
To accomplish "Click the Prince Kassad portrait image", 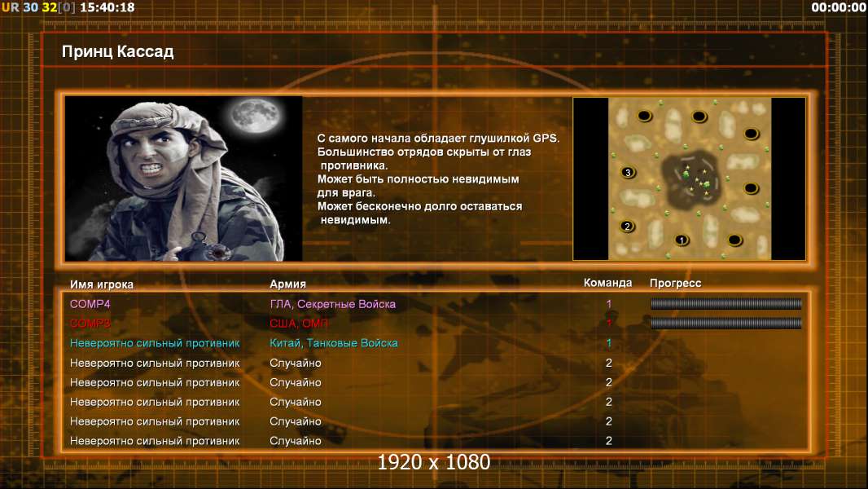I will tap(184, 178).
